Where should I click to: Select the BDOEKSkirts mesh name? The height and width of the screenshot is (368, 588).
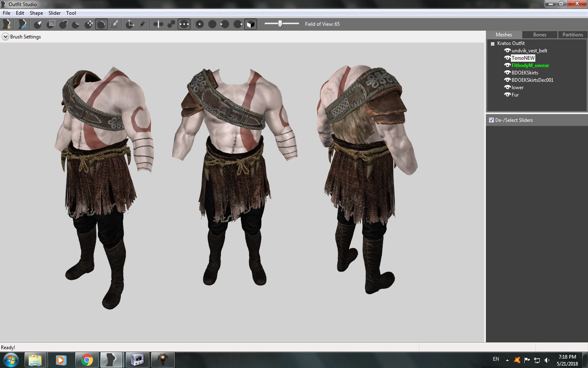pos(525,73)
